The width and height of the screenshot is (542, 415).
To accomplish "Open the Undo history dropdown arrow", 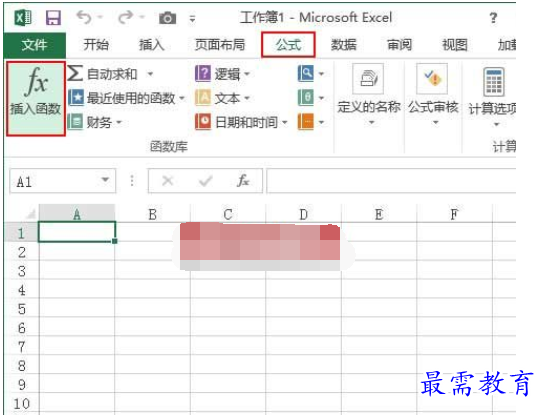I will click(x=100, y=17).
